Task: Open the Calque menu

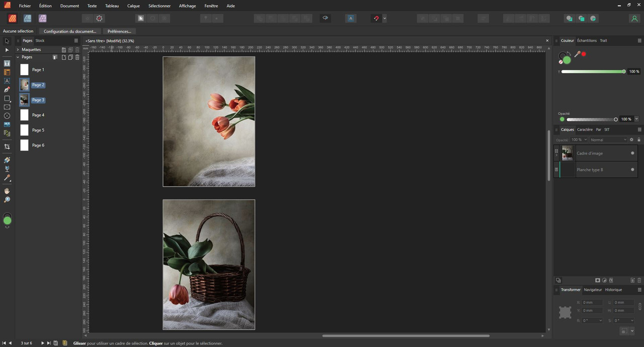Action: click(133, 6)
